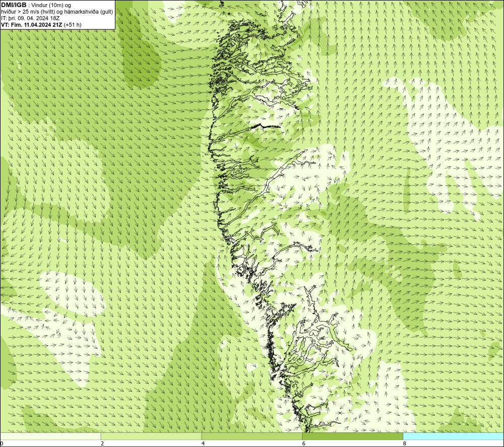This screenshot has height=447, width=504.
Task: Click the light green 2–4 color scale segment
Action: [x=151, y=436]
